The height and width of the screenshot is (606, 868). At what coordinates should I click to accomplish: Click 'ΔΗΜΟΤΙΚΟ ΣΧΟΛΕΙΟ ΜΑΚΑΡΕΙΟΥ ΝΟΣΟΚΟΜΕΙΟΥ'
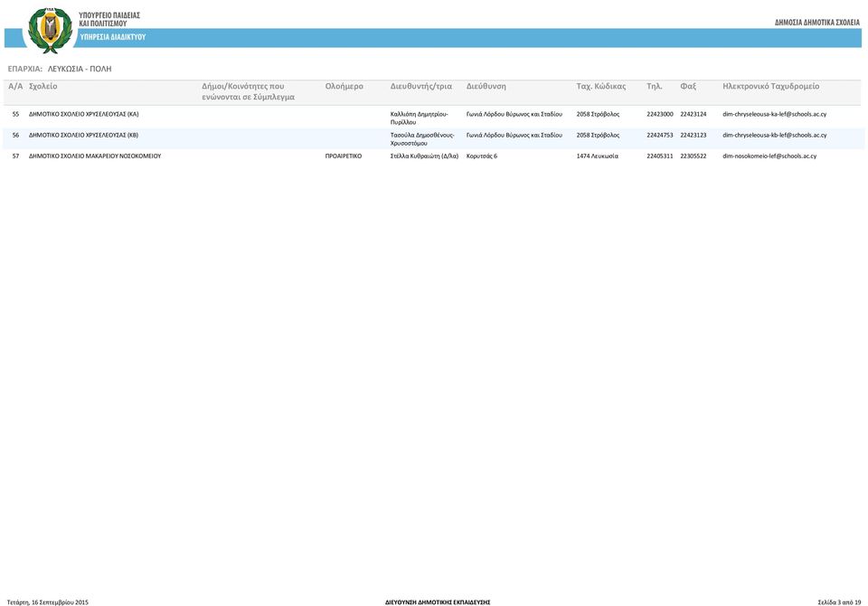pyautogui.click(x=95, y=156)
